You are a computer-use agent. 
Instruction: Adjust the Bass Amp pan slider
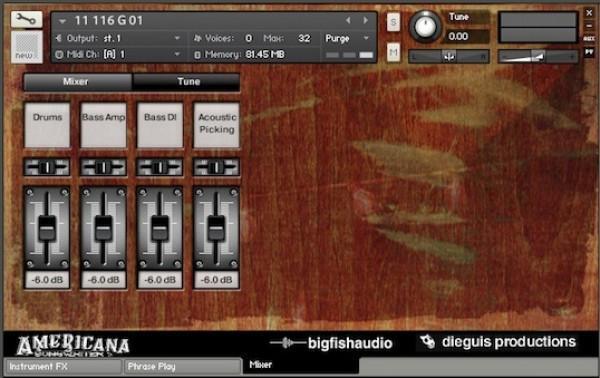pyautogui.click(x=103, y=167)
